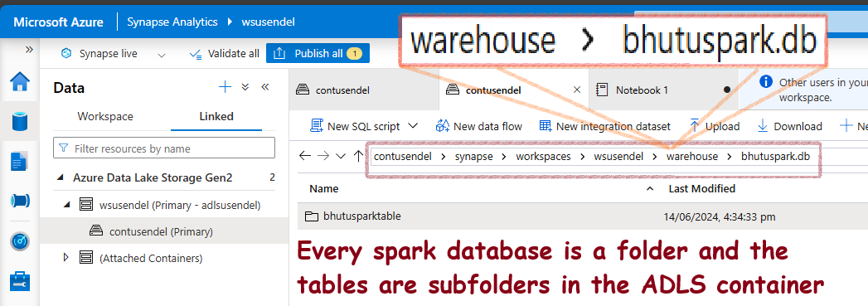Click New integration dataset
Viewport: 868px width, 306px height.
[x=605, y=126]
